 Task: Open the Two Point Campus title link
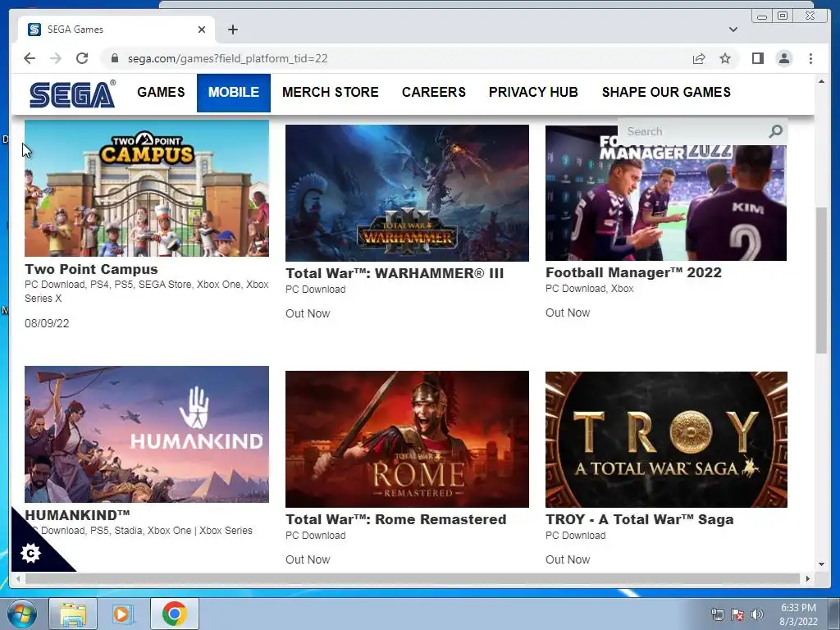(91, 269)
